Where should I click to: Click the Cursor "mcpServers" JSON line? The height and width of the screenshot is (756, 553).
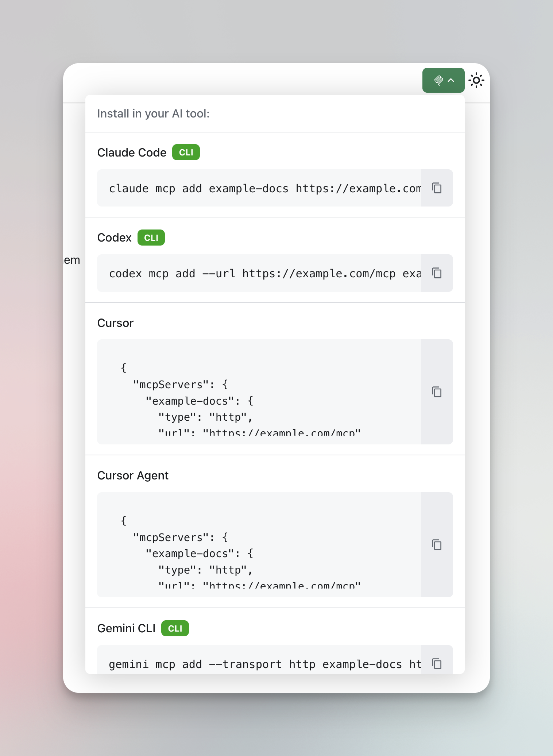(181, 385)
